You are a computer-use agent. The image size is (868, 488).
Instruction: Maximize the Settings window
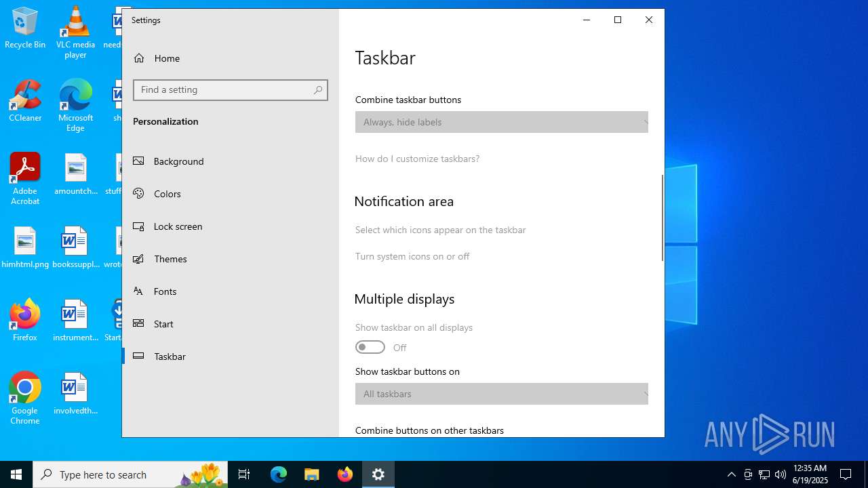point(618,20)
